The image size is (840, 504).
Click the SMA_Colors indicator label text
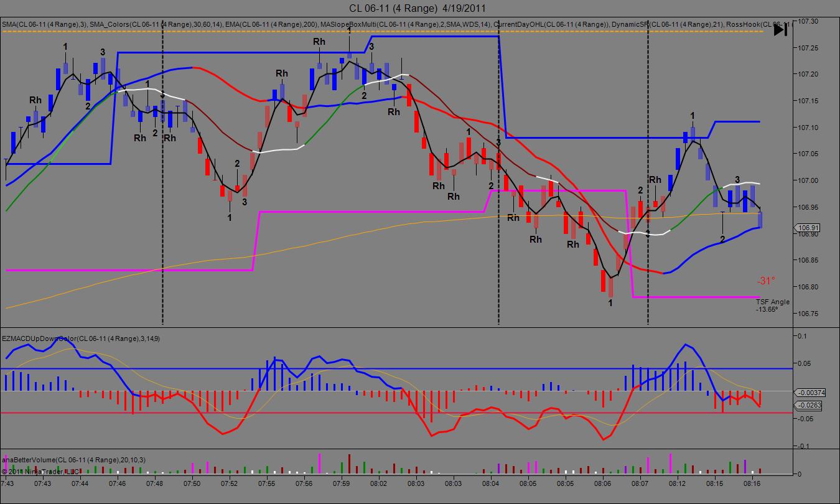(x=156, y=24)
